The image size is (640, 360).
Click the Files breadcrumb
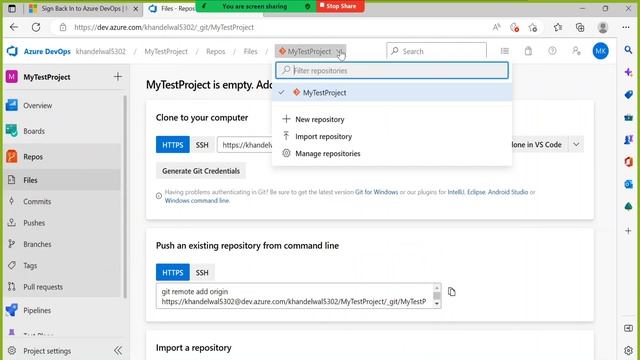(x=250, y=51)
